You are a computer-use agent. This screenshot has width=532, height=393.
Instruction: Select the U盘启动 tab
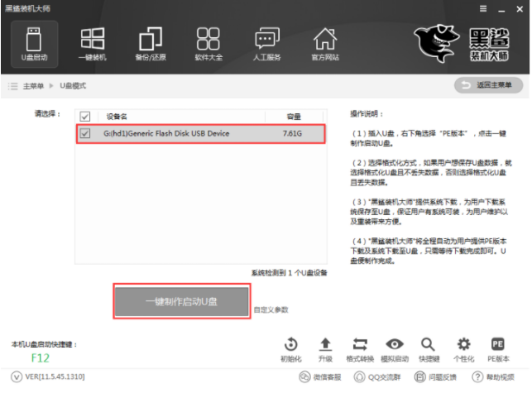click(34, 44)
